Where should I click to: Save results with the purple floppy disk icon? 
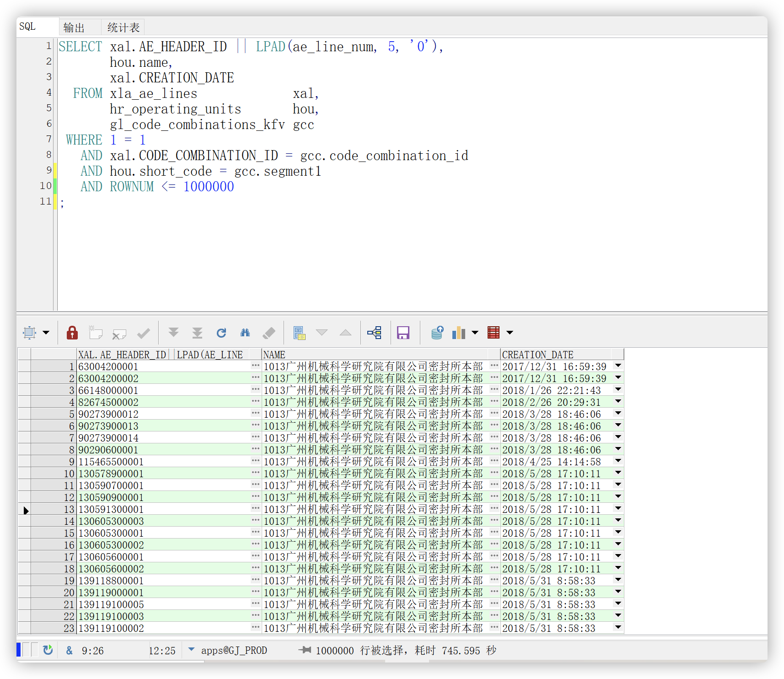tap(403, 333)
